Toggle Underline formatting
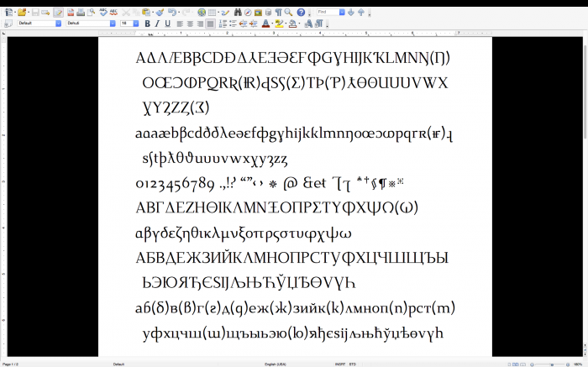588x367 pixels. (167, 24)
